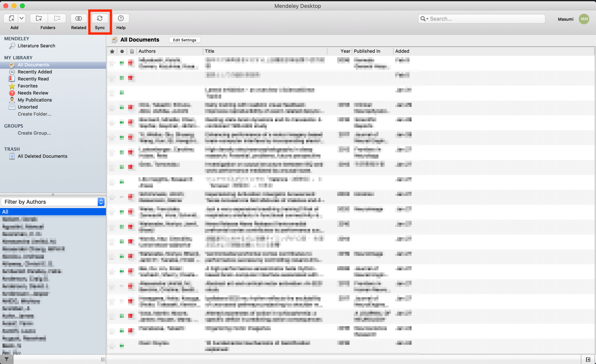596x364 pixels.
Task: Click the search field
Action: click(x=481, y=19)
